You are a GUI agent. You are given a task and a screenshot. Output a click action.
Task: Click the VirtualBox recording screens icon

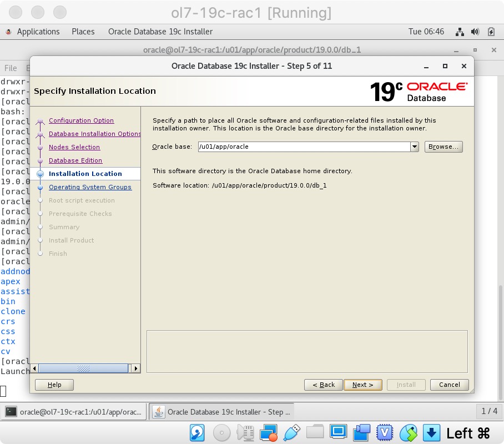click(361, 433)
